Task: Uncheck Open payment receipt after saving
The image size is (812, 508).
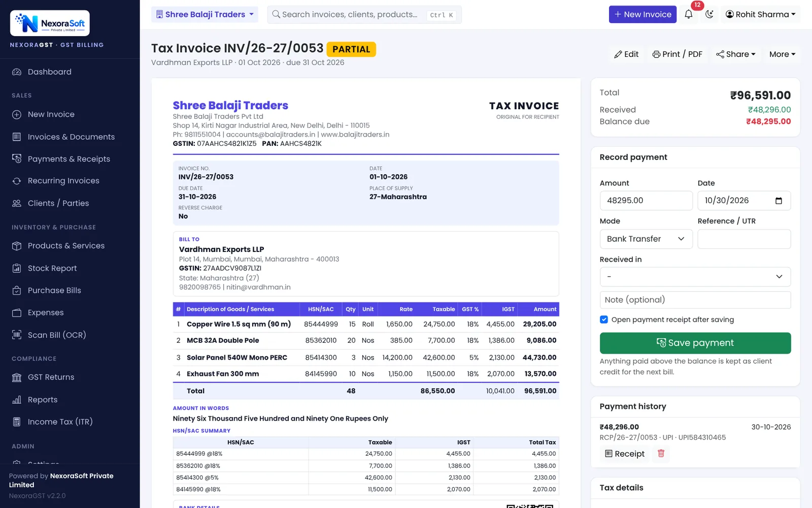Action: tap(604, 320)
